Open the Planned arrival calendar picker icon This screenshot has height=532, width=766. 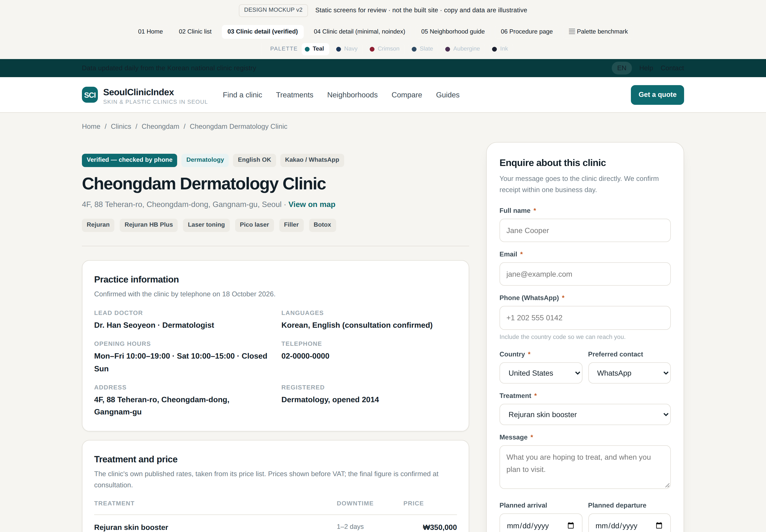[571, 526]
